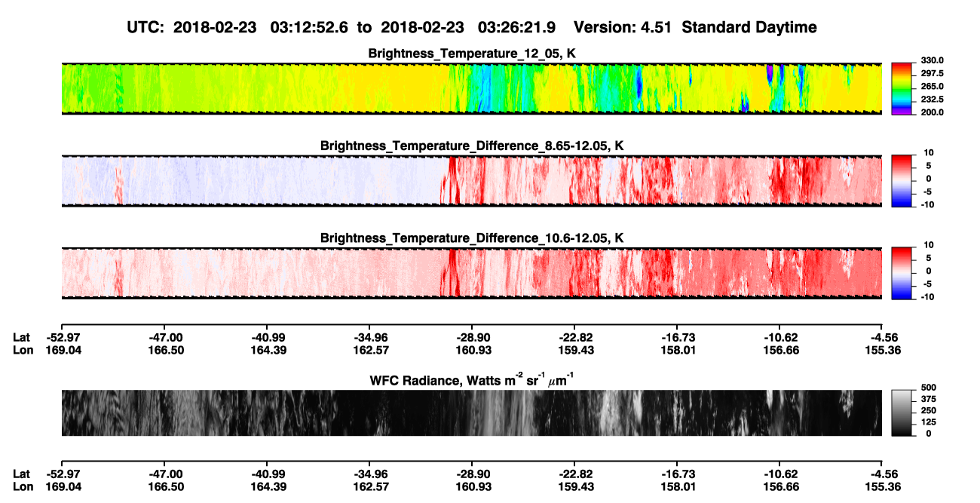This screenshot has height=503, width=980.
Task: Click latitude '-4.56' on the axis above WFC Radiance
Action: (x=883, y=338)
